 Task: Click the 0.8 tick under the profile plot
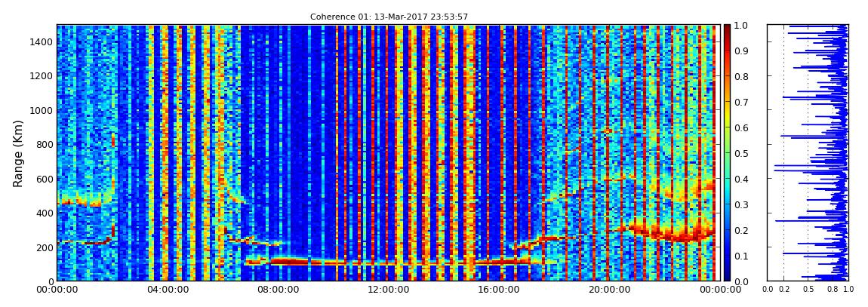pyautogui.click(x=833, y=289)
